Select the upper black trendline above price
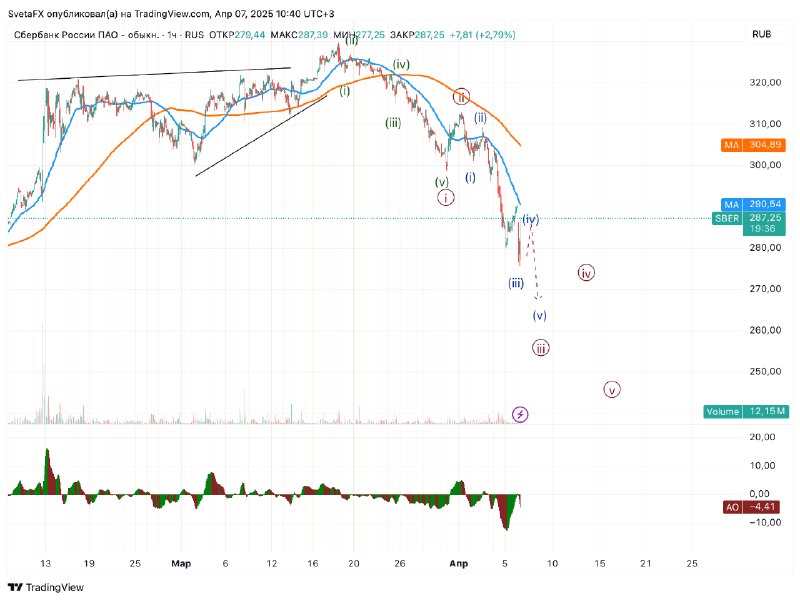Image resolution: width=800 pixels, height=601 pixels. pos(154,73)
